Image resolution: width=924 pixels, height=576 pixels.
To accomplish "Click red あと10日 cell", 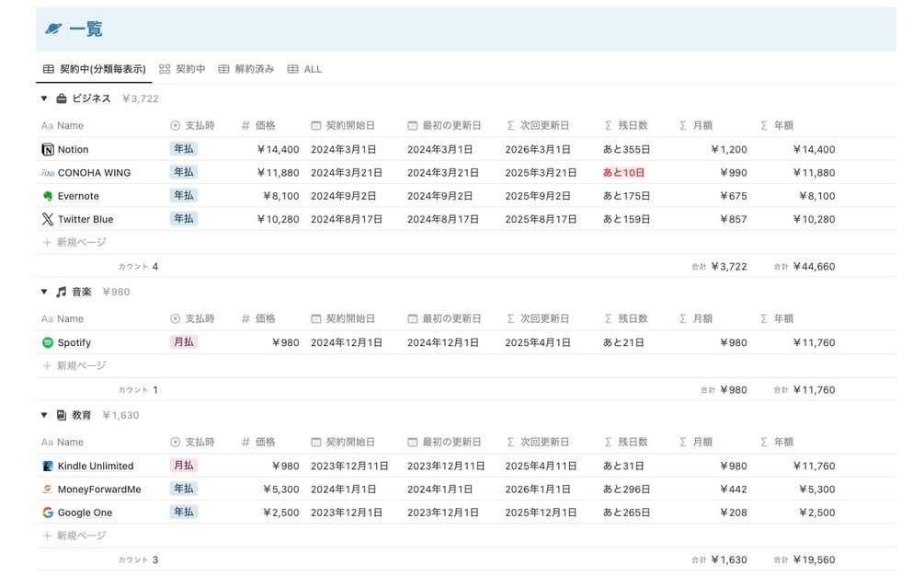I will coord(623,173).
